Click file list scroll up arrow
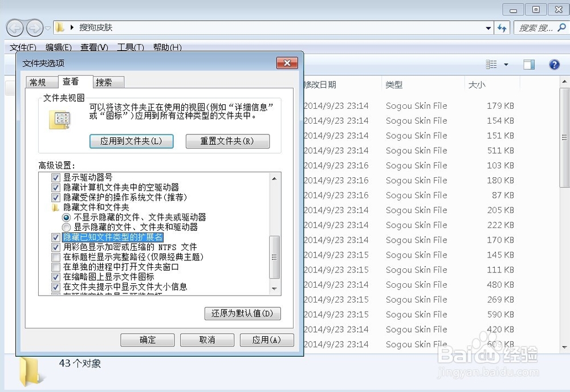The height and width of the screenshot is (392, 570). pos(564,81)
